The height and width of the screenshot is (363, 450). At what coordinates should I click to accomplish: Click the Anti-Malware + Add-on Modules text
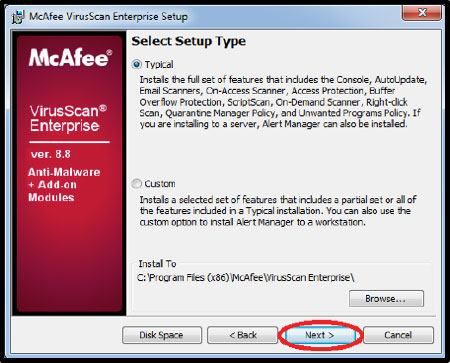[x=64, y=185]
